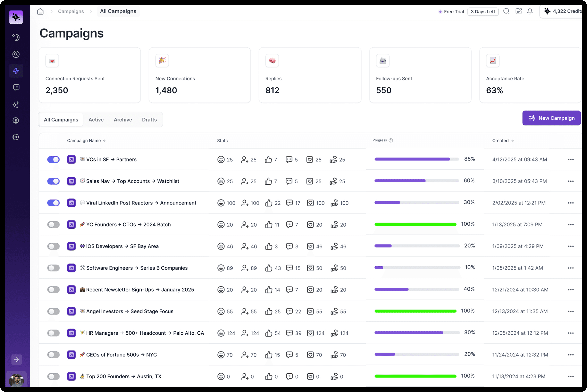Sort by Campaign Name column arrow
Image resolution: width=587 pixels, height=392 pixels.
[104, 141]
